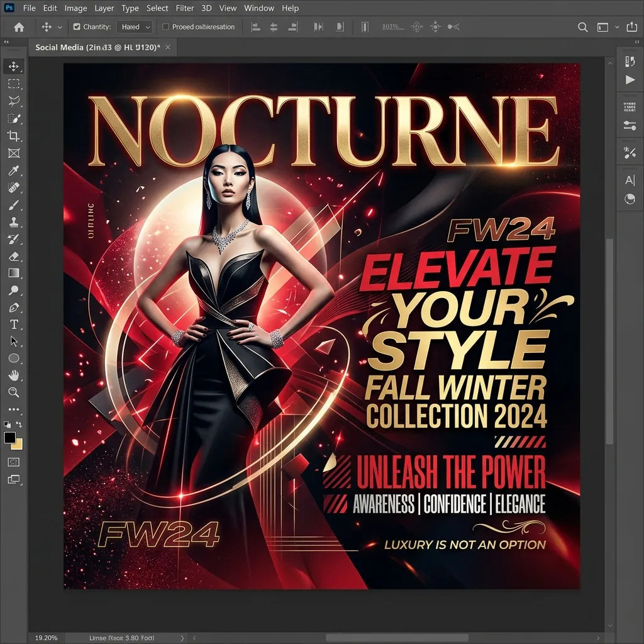Expand the workspace switcher dropdown arrow
644x644 pixels.
click(617, 27)
